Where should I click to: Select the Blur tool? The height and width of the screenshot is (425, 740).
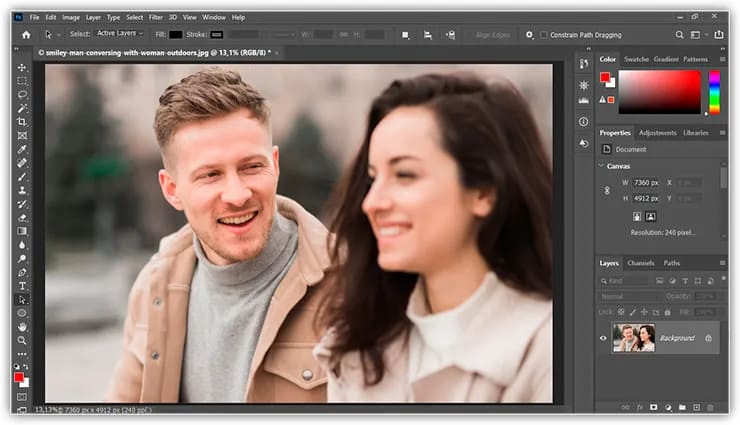click(22, 245)
